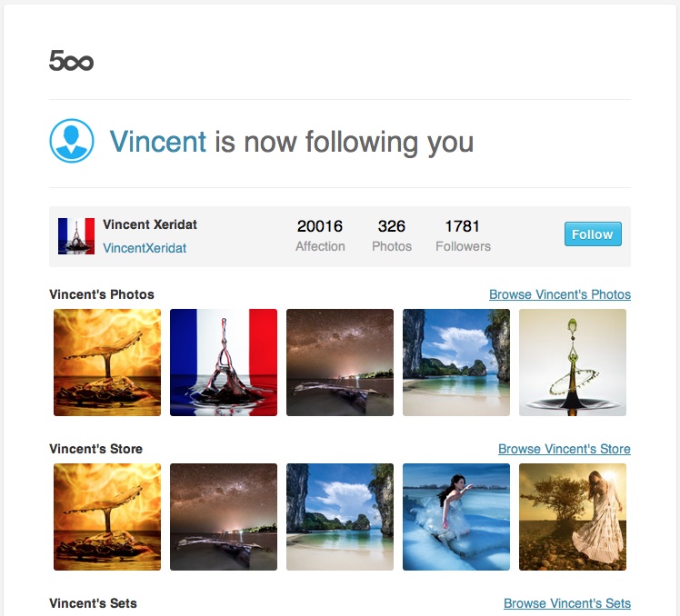
Task: Open the fiery water drop photo thumbnail
Action: coord(107,363)
